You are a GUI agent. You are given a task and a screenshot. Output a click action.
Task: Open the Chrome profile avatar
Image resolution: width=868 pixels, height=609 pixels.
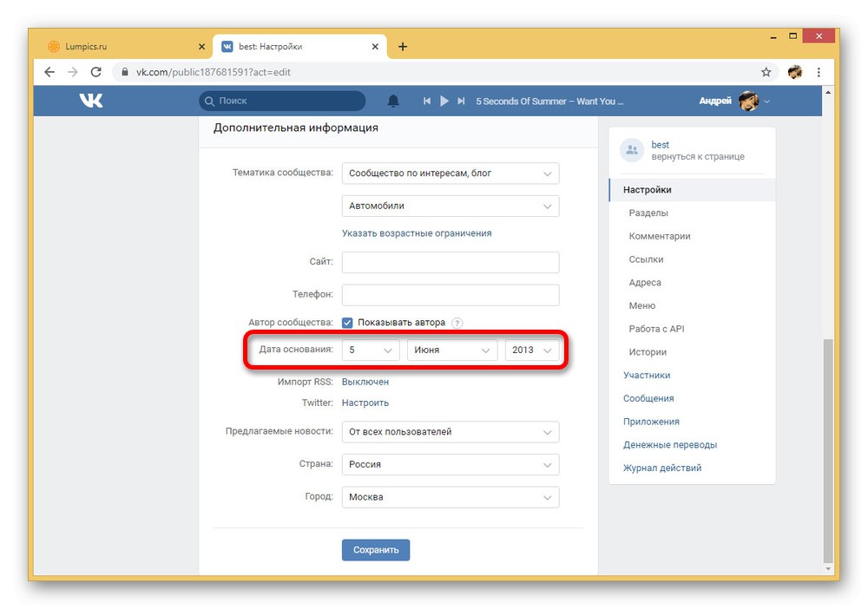tap(795, 72)
